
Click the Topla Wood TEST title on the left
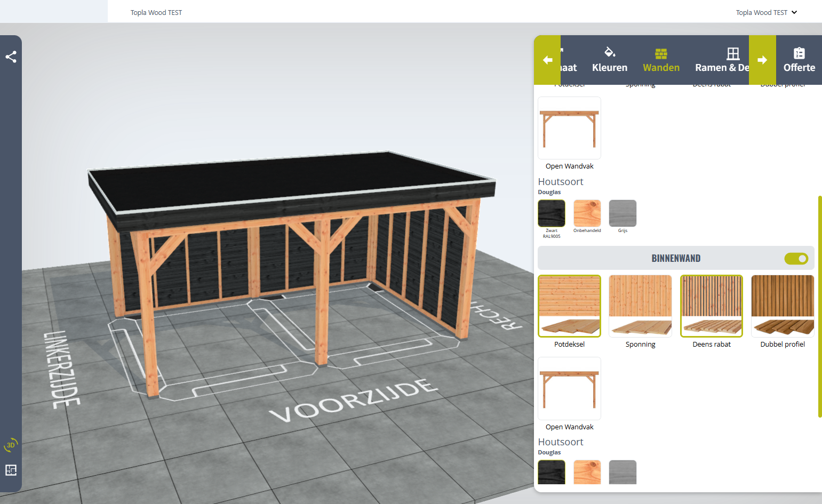pyautogui.click(x=156, y=12)
